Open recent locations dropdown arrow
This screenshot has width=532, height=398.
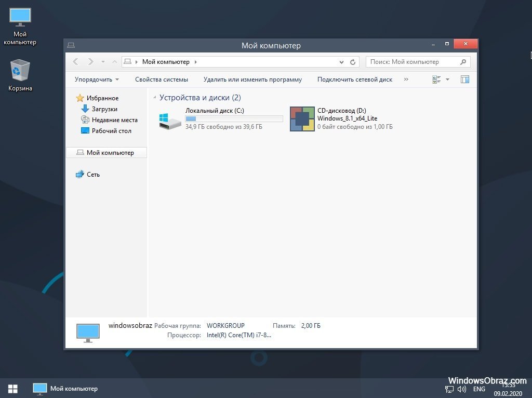[x=103, y=62]
